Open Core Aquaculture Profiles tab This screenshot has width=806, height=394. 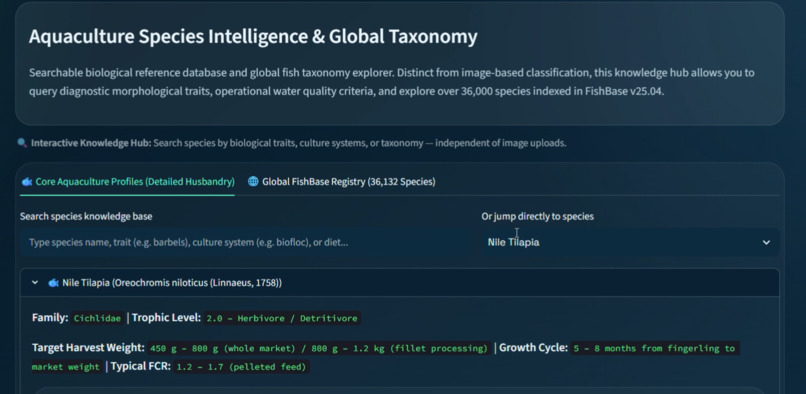coord(128,182)
